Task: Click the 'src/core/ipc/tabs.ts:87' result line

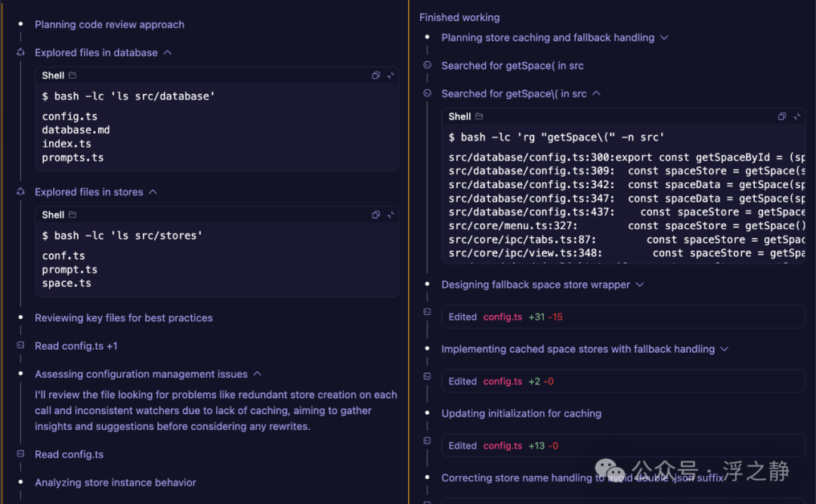Action: [627, 240]
